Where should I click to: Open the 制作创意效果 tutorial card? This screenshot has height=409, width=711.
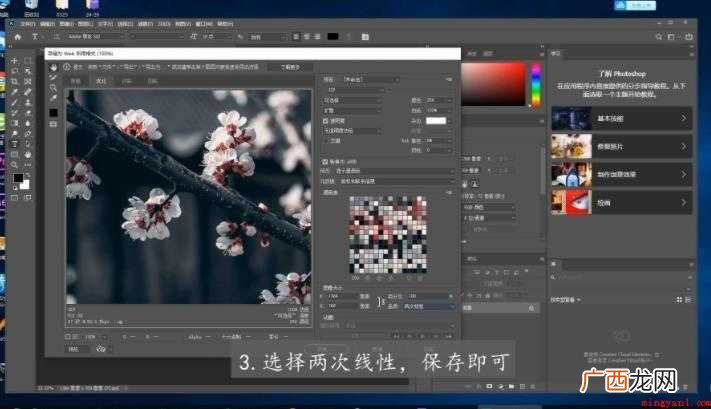click(x=622, y=175)
